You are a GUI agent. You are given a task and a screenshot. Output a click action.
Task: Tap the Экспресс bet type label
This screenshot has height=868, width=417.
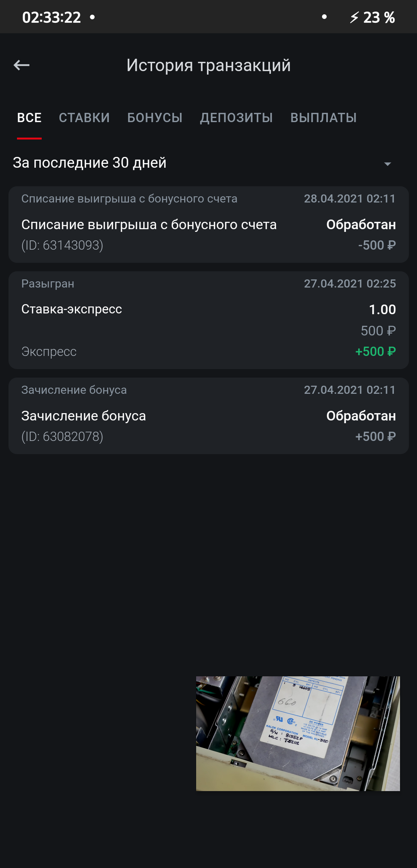pyautogui.click(x=49, y=352)
